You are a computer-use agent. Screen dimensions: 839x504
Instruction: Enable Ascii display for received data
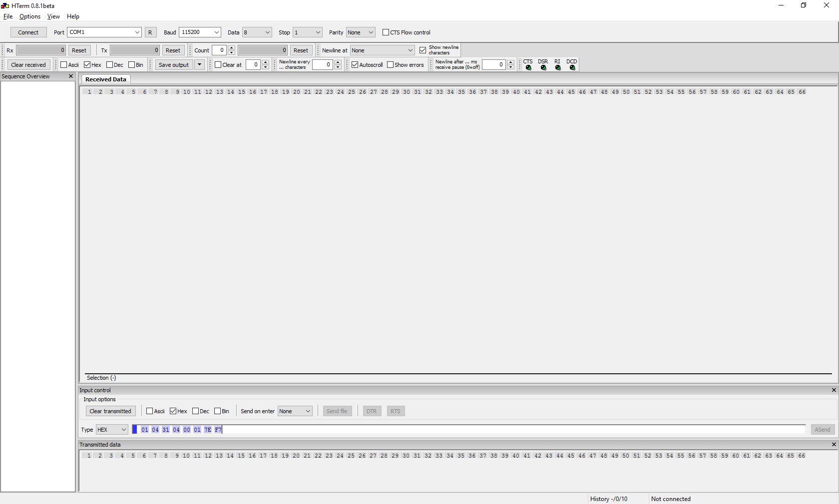64,65
